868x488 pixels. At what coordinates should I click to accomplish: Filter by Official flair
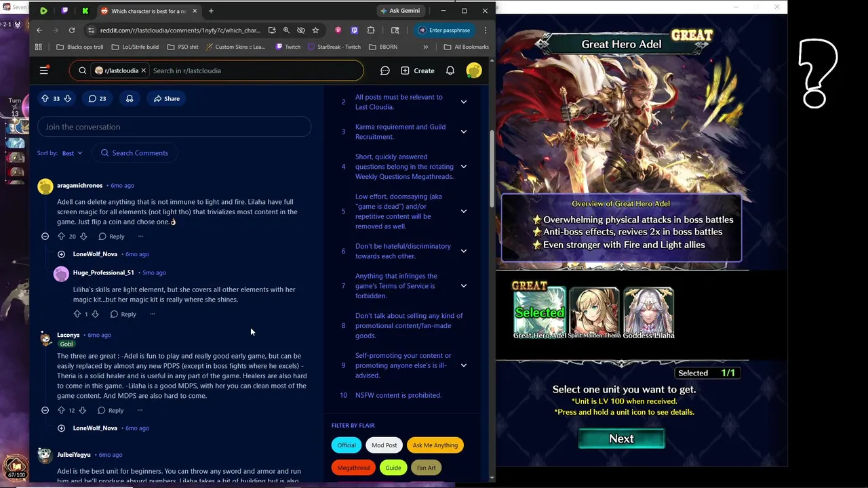[x=347, y=445]
